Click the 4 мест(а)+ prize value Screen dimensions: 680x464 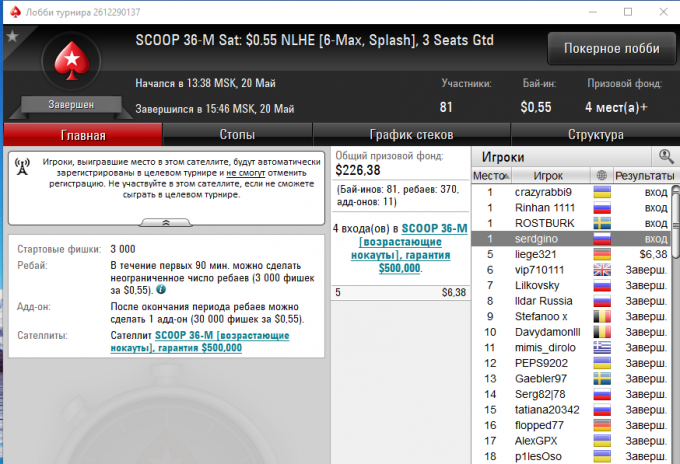[616, 107]
